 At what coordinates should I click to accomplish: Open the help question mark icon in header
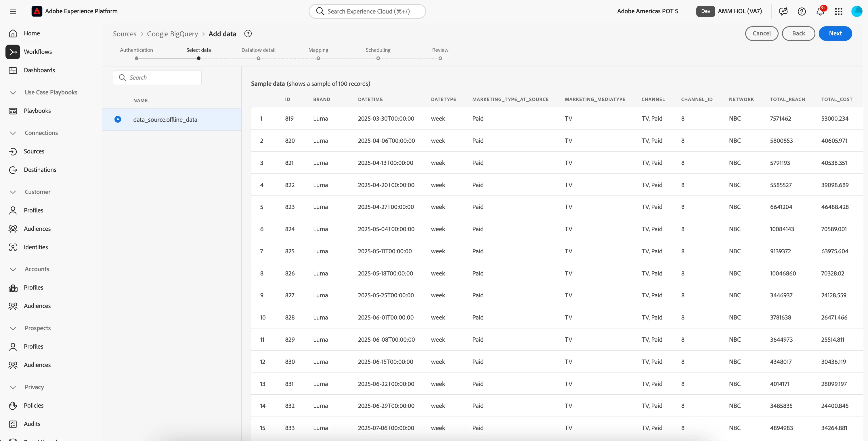pyautogui.click(x=802, y=12)
